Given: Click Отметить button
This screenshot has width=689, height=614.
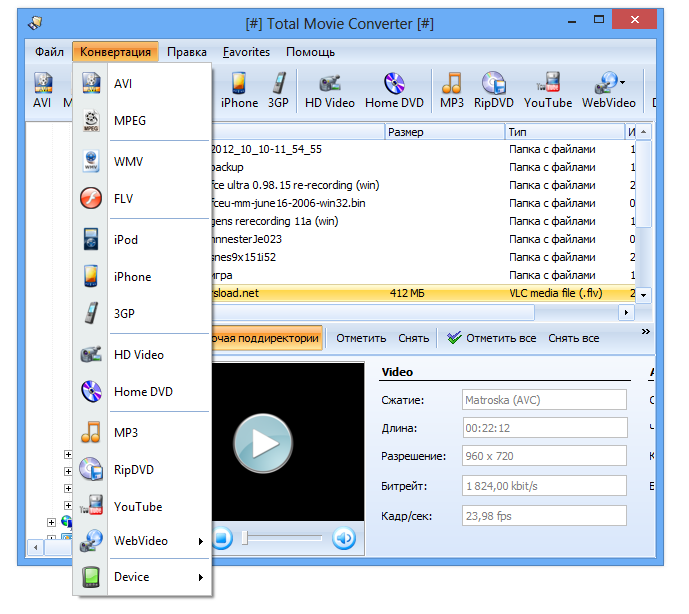Looking at the screenshot, I should point(361,338).
